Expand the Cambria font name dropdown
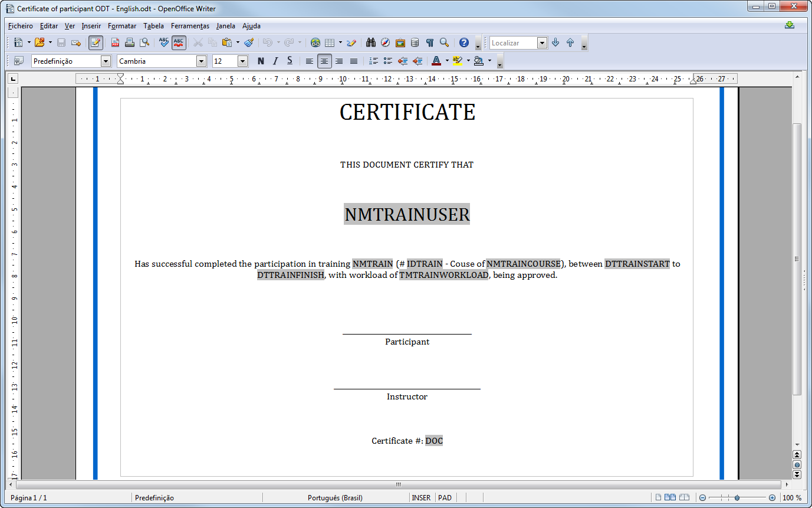 point(202,61)
